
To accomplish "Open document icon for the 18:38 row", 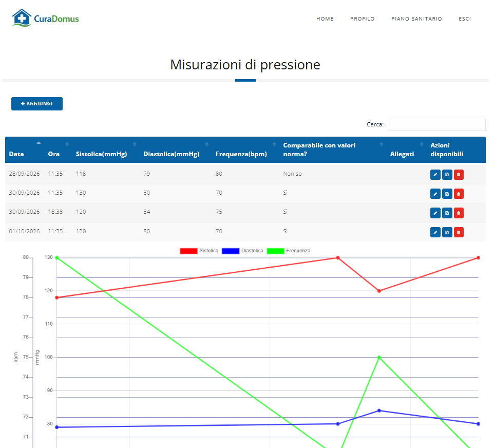I will (447, 213).
